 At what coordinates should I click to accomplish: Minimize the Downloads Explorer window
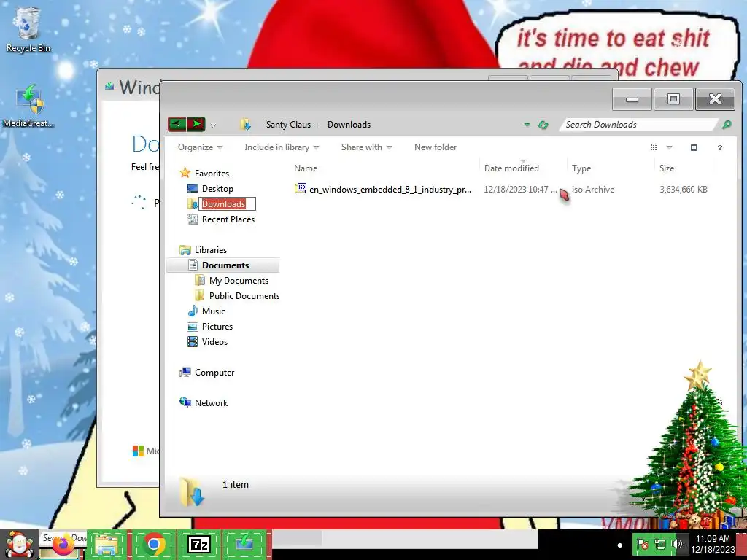click(x=632, y=99)
